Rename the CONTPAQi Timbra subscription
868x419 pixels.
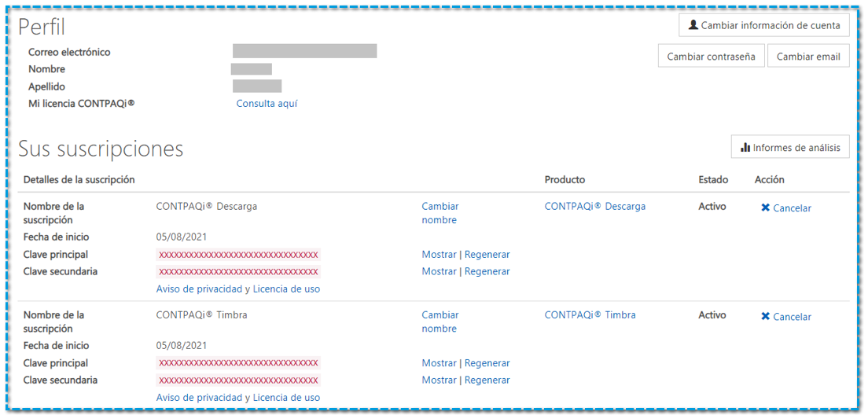tap(440, 322)
